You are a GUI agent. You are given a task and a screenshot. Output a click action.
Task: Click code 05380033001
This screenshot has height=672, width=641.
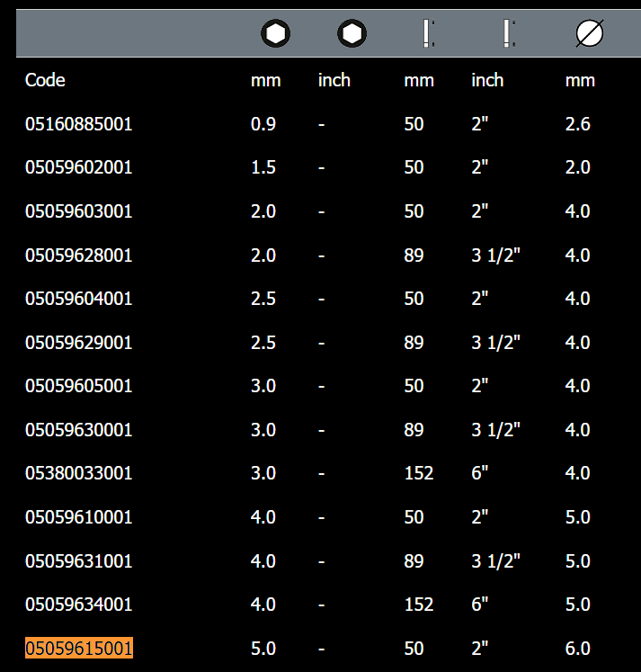tap(79, 473)
